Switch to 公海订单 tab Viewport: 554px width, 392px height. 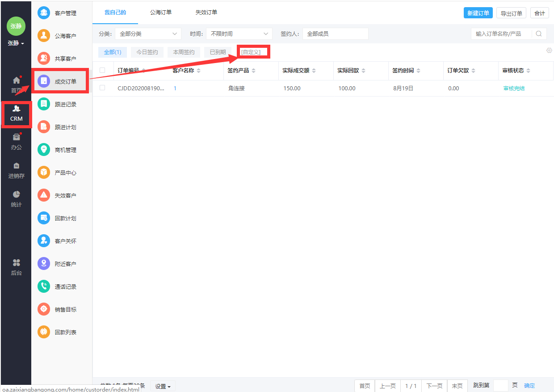[x=161, y=13]
